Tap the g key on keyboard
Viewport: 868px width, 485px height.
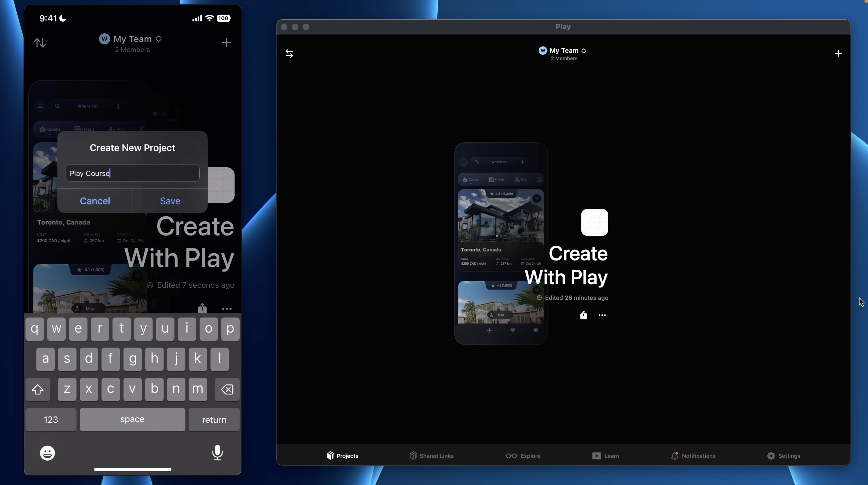tap(132, 359)
